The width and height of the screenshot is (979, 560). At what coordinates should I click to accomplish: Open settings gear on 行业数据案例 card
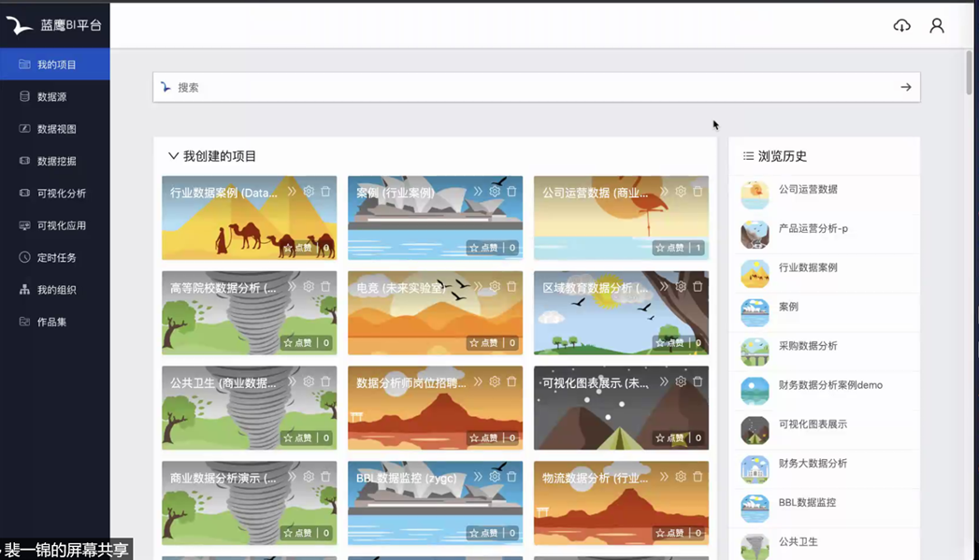pyautogui.click(x=309, y=192)
